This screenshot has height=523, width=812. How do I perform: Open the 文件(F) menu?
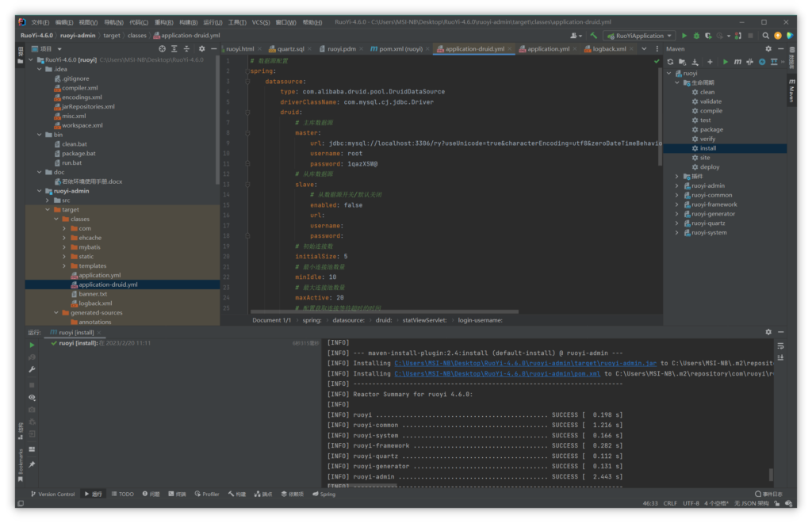click(x=40, y=22)
